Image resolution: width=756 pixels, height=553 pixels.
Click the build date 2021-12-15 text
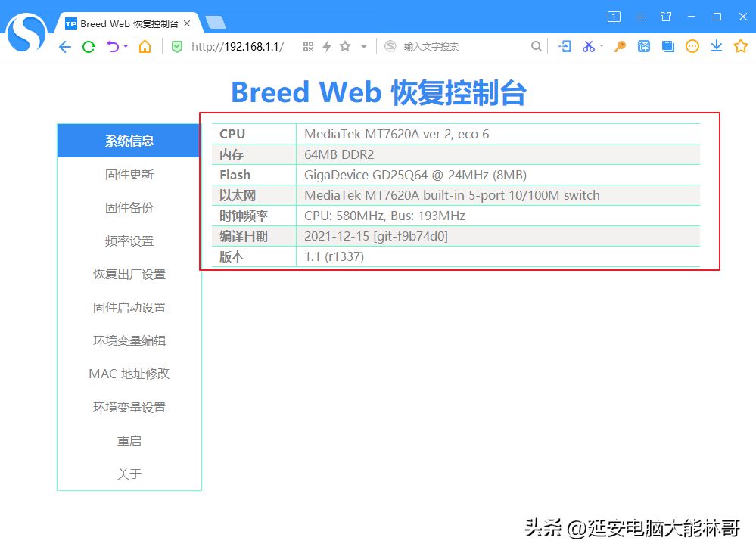coord(376,236)
